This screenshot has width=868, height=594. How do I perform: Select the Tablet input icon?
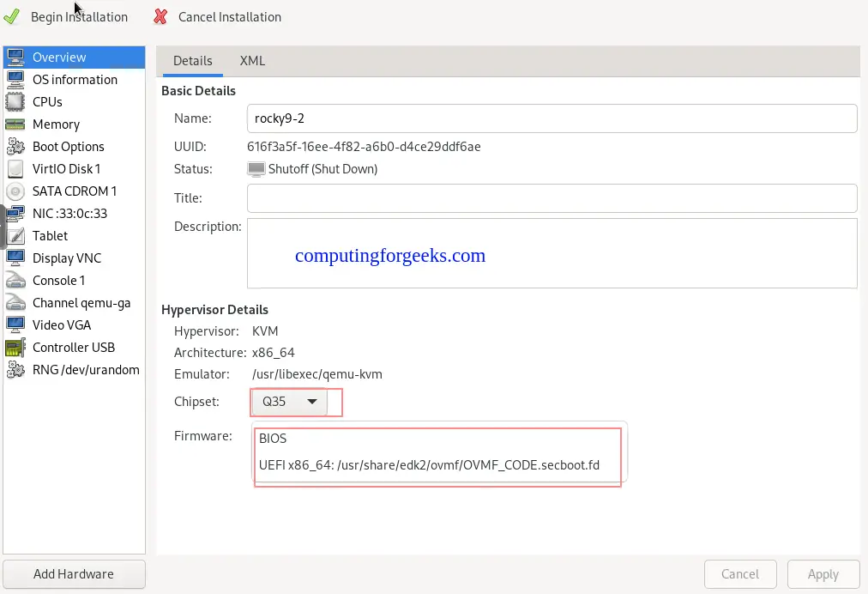tap(15, 235)
